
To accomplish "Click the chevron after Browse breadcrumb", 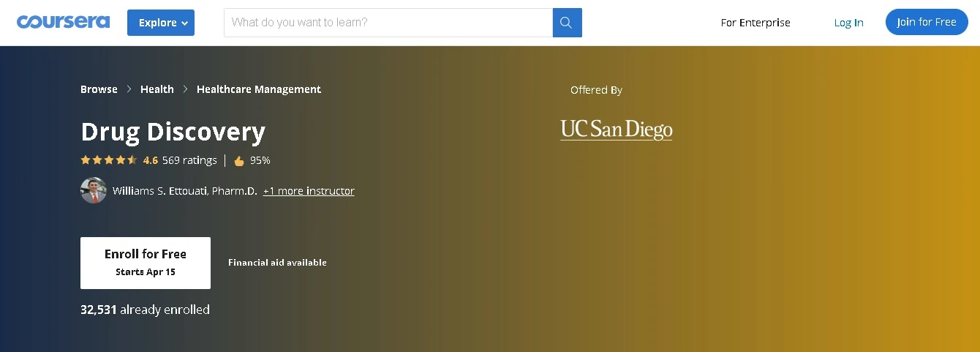I will pos(129,89).
